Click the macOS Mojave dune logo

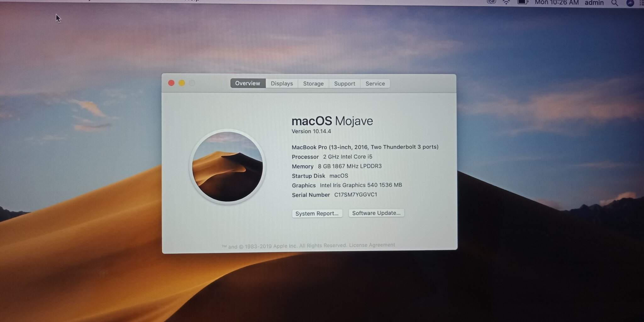[227, 167]
